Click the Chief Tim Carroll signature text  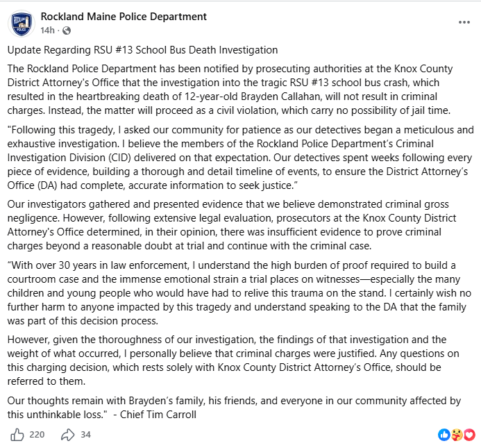pyautogui.click(x=158, y=415)
